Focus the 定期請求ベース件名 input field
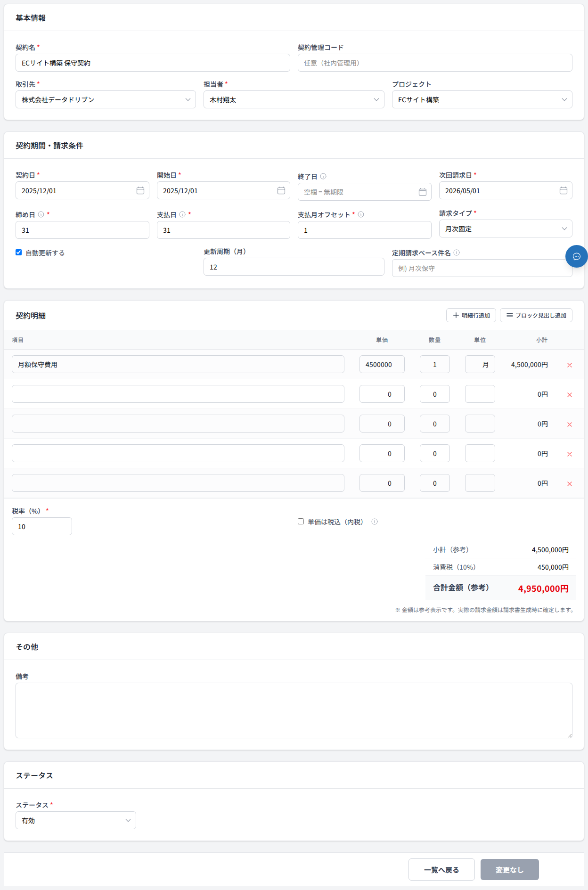Viewport: 588px width, 890px height. (482, 268)
